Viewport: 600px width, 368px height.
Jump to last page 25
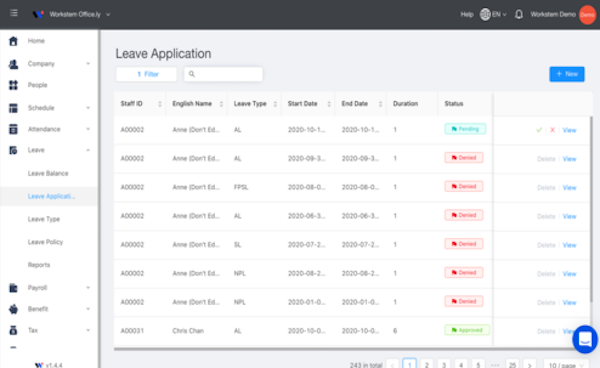coord(512,365)
